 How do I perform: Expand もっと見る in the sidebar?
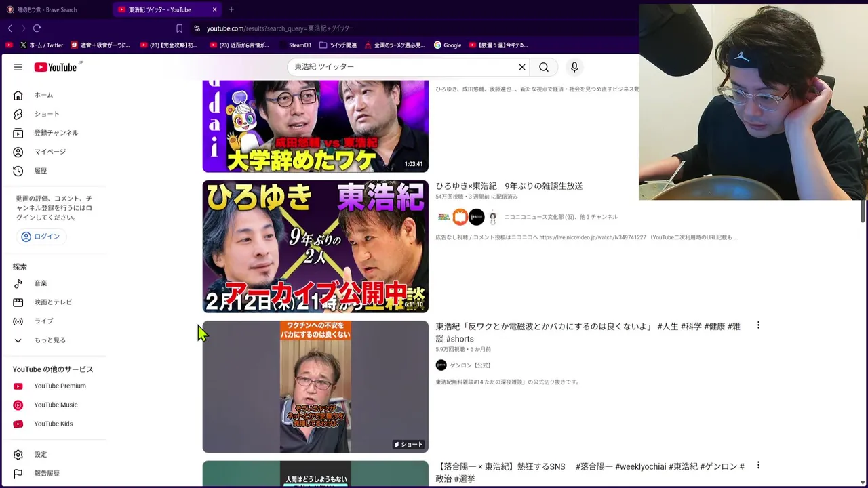[x=50, y=340]
